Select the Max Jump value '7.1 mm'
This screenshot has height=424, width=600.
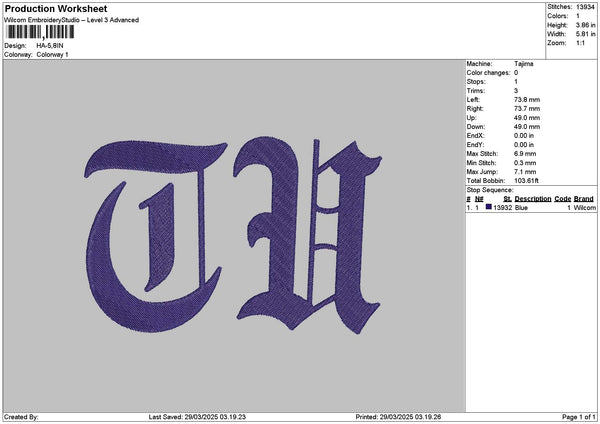[525, 172]
